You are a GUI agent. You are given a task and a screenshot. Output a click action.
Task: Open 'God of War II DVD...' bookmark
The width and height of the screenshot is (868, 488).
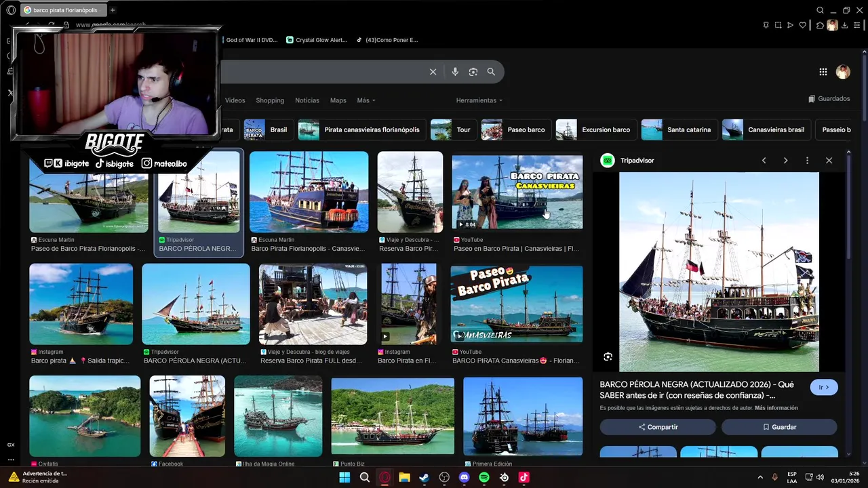(x=250, y=40)
